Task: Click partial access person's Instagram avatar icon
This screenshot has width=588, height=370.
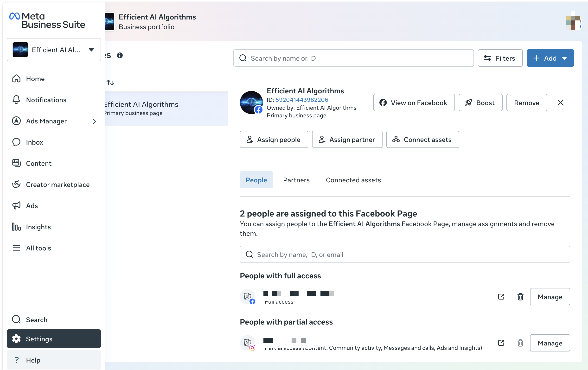Action: (248, 343)
